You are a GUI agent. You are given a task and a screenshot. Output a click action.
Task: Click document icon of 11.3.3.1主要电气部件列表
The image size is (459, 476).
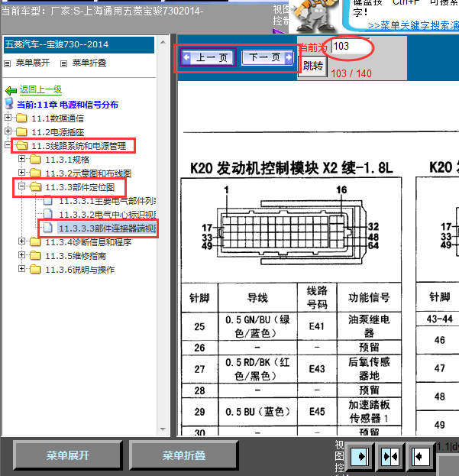pyautogui.click(x=48, y=200)
